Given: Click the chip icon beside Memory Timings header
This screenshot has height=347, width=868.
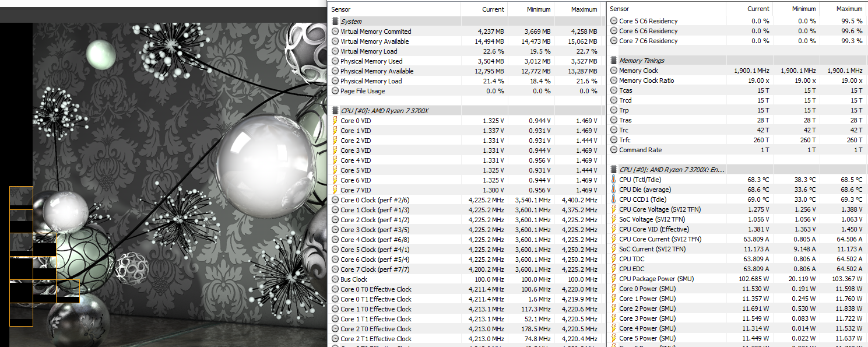Looking at the screenshot, I should [613, 61].
